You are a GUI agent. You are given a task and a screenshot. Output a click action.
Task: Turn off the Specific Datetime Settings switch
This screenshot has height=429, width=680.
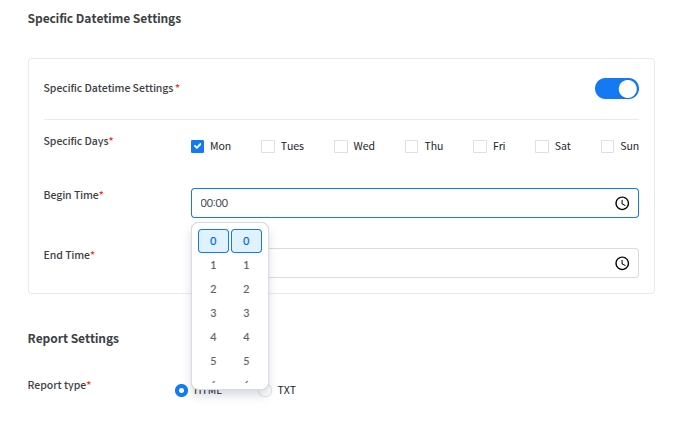(x=616, y=89)
